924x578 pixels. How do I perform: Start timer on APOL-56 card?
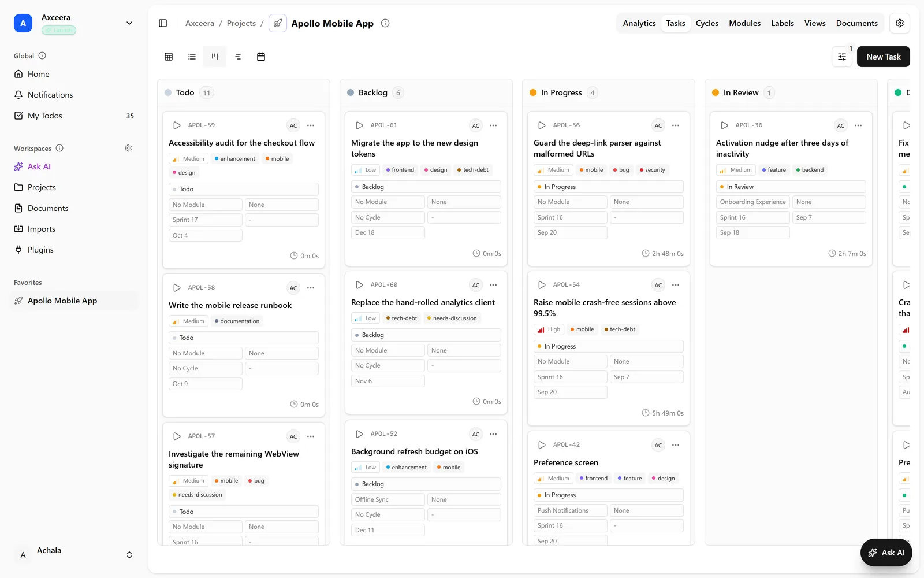(542, 125)
